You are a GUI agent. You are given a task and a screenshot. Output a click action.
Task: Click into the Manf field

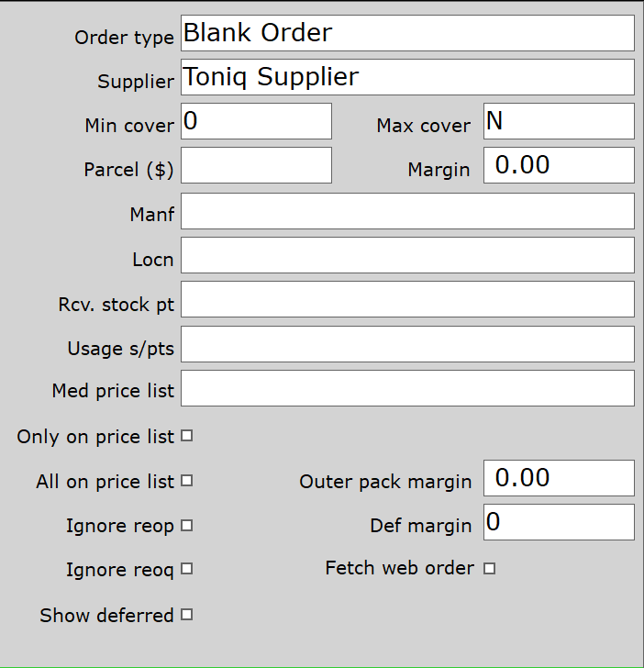[407, 211]
